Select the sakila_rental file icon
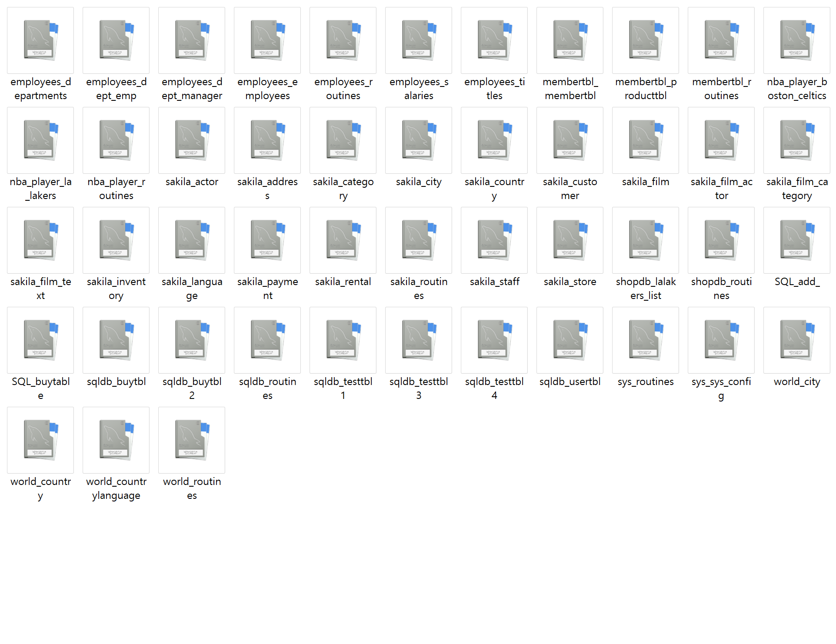 point(343,240)
